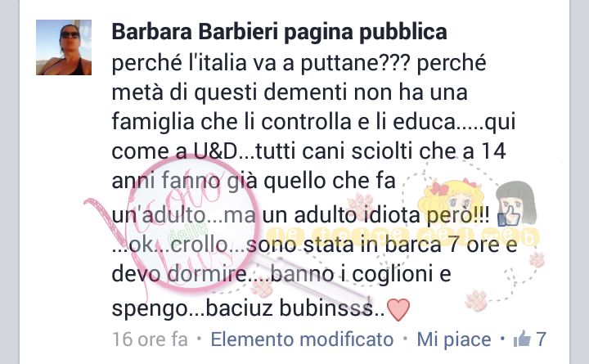The image size is (589, 364).
Task: View edit history via Elemento modificato
Action: [x=302, y=339]
